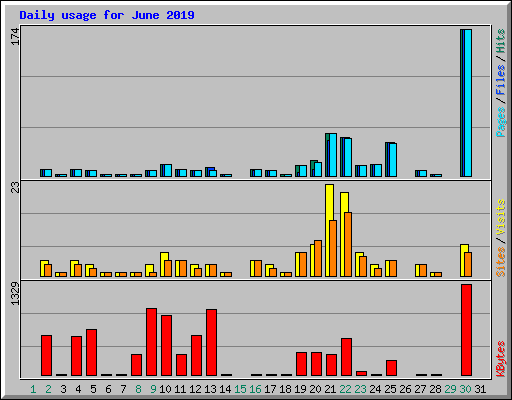512x400 pixels.
Task: Select the cyan Pages bar for day 10
Action: (x=168, y=170)
